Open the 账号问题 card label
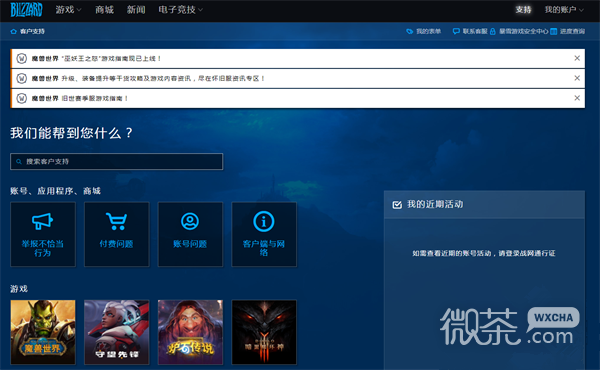Viewport: 600px width, 370px height. coord(190,244)
